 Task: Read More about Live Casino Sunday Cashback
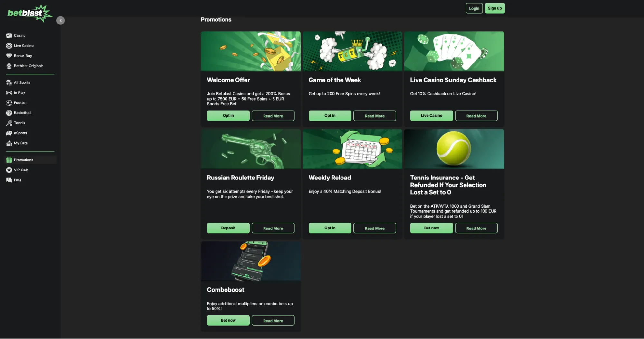(x=476, y=116)
